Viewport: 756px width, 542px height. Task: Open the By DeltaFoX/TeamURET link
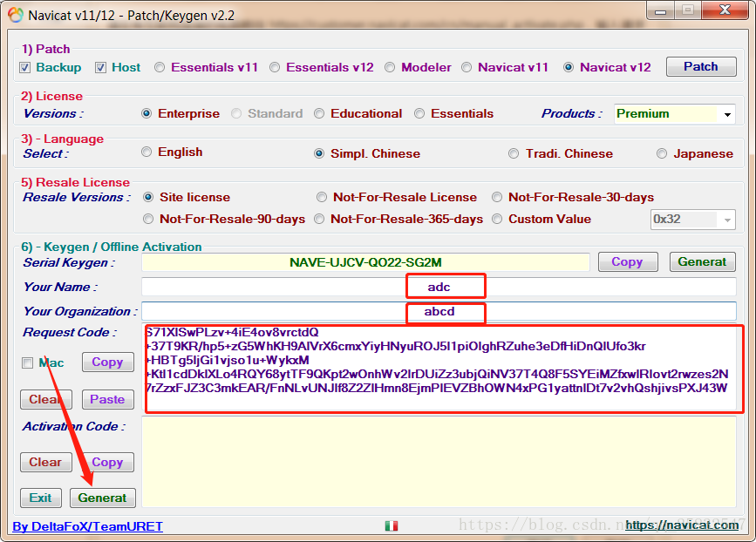[x=88, y=526]
